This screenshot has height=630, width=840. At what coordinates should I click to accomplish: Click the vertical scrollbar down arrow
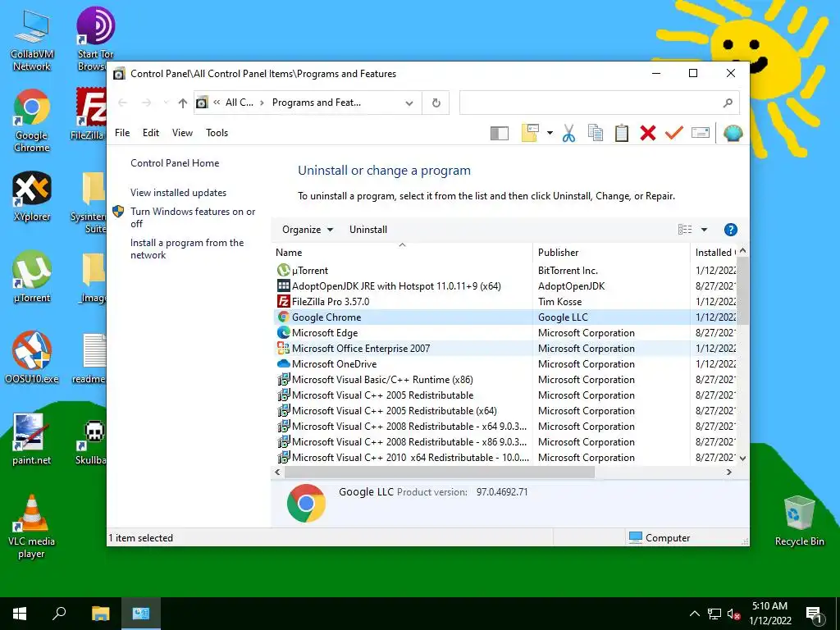(x=742, y=459)
